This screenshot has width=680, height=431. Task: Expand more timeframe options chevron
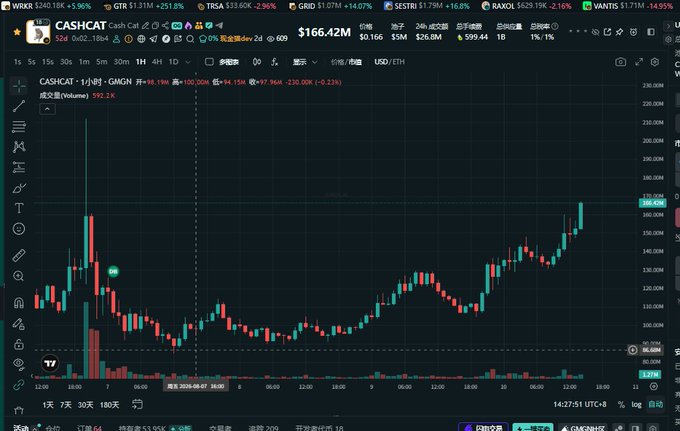pyautogui.click(x=188, y=62)
